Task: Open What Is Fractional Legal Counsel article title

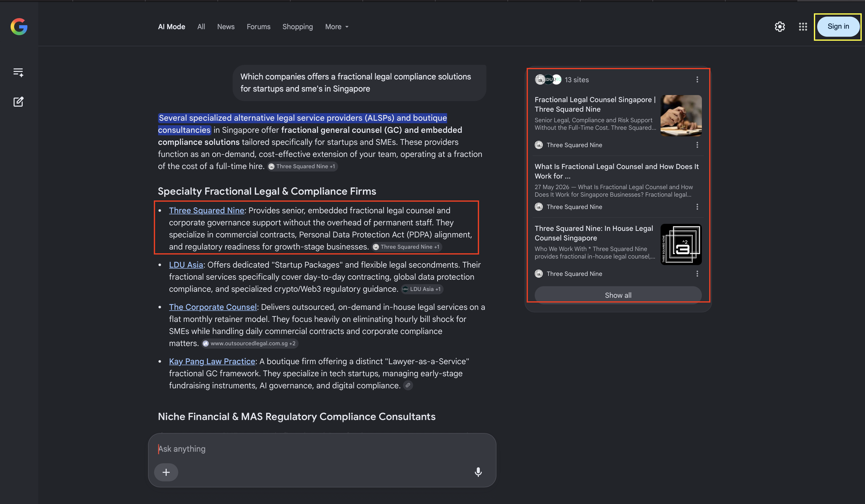Action: (617, 171)
